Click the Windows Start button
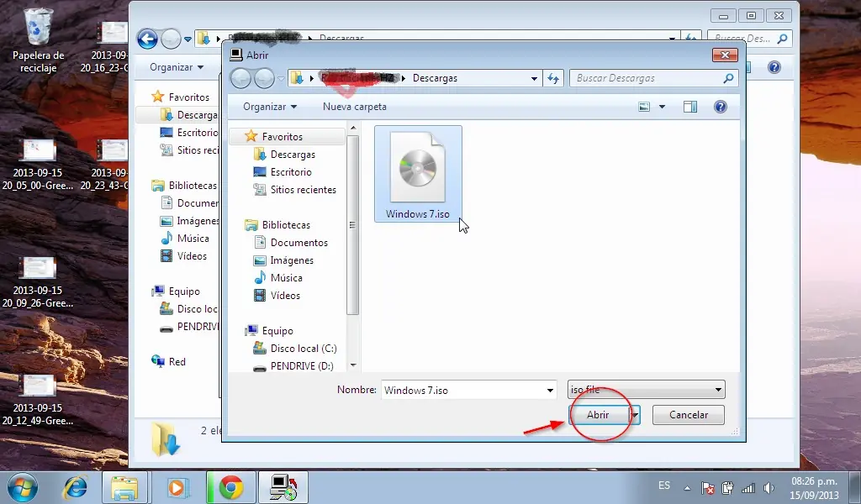861x504 pixels. pos(22,487)
